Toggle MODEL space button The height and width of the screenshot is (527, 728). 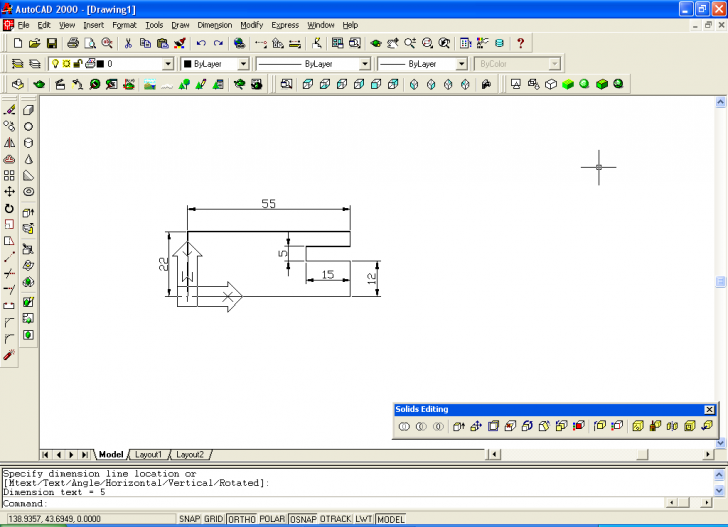390,519
